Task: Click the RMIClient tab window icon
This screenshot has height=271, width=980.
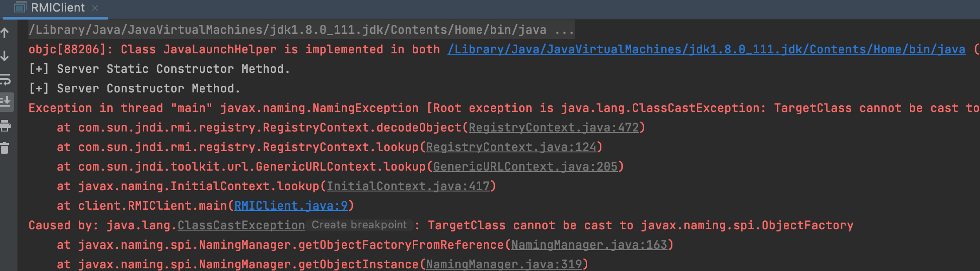Action: pyautogui.click(x=20, y=8)
